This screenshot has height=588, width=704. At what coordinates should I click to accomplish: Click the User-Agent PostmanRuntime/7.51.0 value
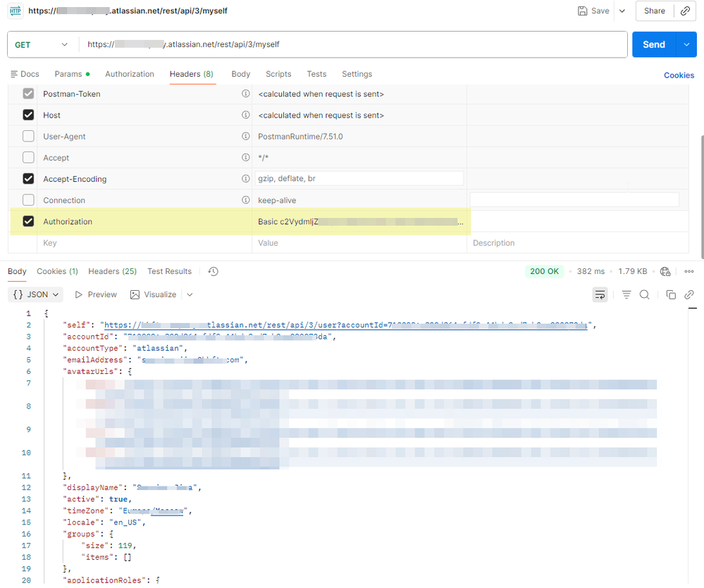[300, 137]
